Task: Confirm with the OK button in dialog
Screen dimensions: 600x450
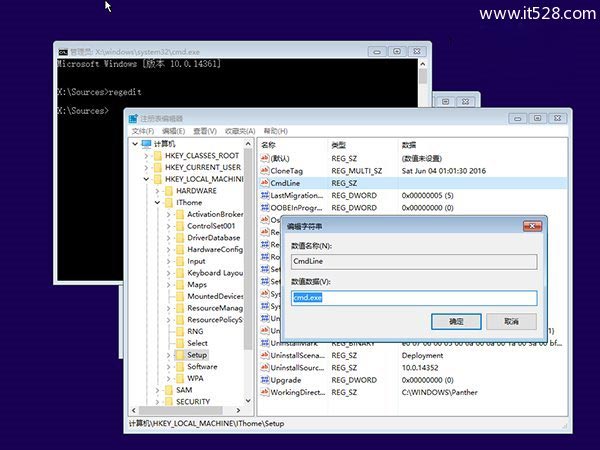Action: click(456, 321)
